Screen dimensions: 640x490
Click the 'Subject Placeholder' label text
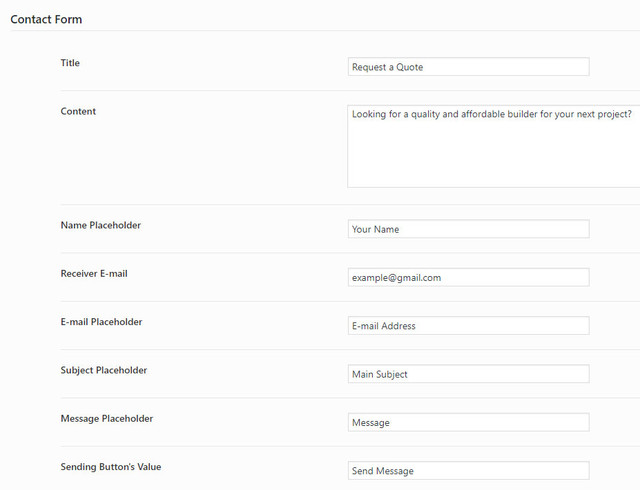click(x=104, y=370)
